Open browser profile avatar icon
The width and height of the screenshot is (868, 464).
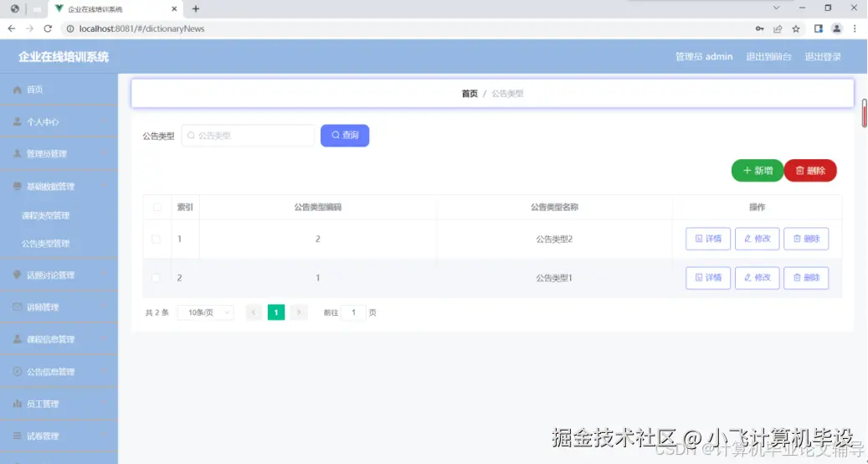tap(836, 28)
